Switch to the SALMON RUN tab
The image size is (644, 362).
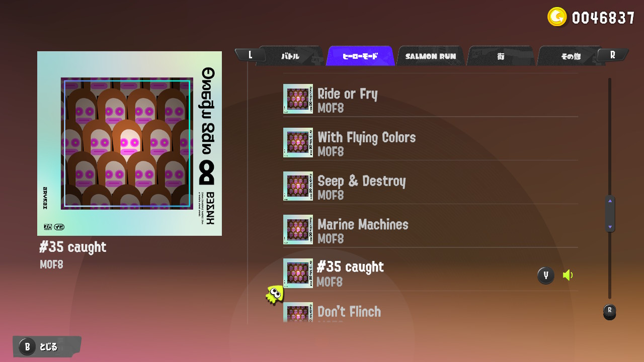[431, 56]
